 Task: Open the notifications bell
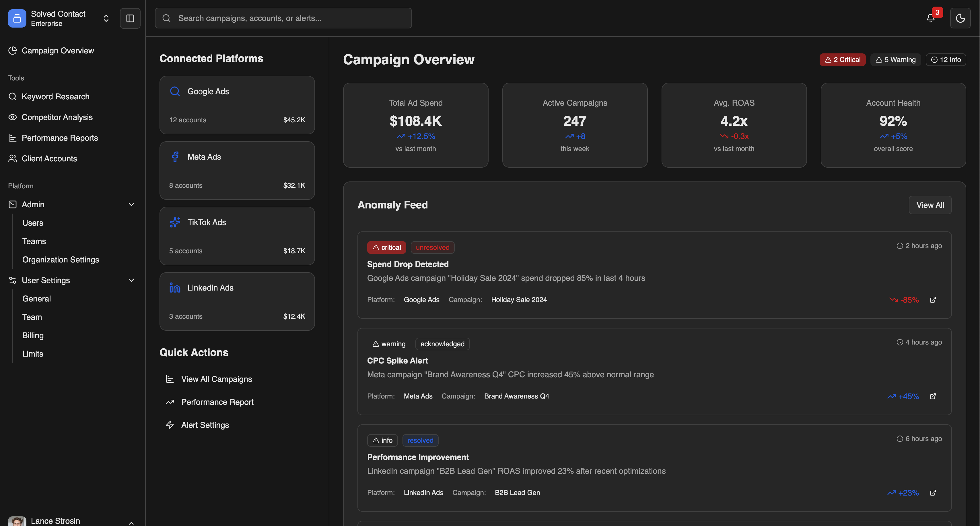[931, 18]
